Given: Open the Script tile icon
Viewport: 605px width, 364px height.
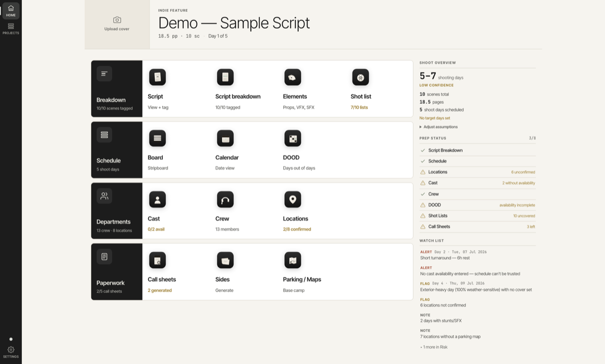Looking at the screenshot, I should 158,77.
